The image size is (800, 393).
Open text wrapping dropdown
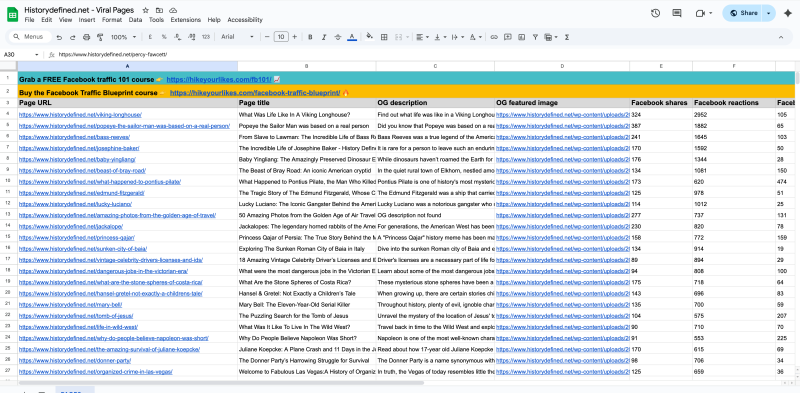458,37
